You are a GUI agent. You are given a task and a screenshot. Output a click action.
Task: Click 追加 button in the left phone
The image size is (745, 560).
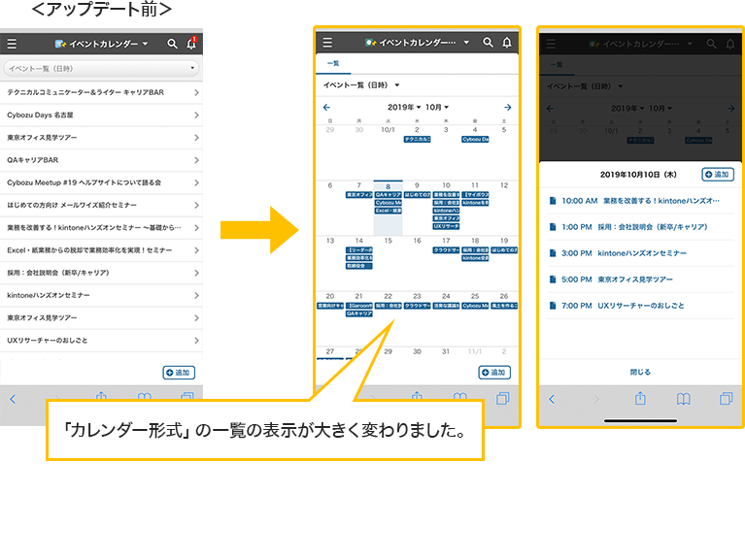point(179,373)
